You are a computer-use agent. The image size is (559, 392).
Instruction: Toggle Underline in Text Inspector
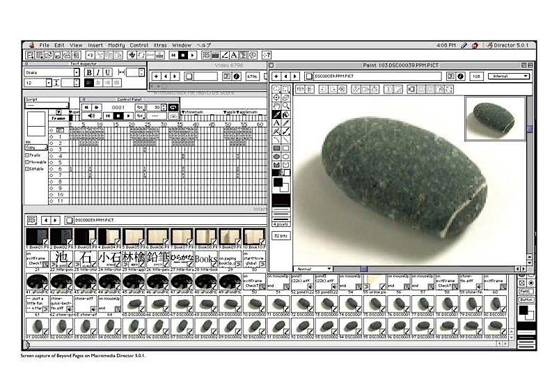[107, 72]
